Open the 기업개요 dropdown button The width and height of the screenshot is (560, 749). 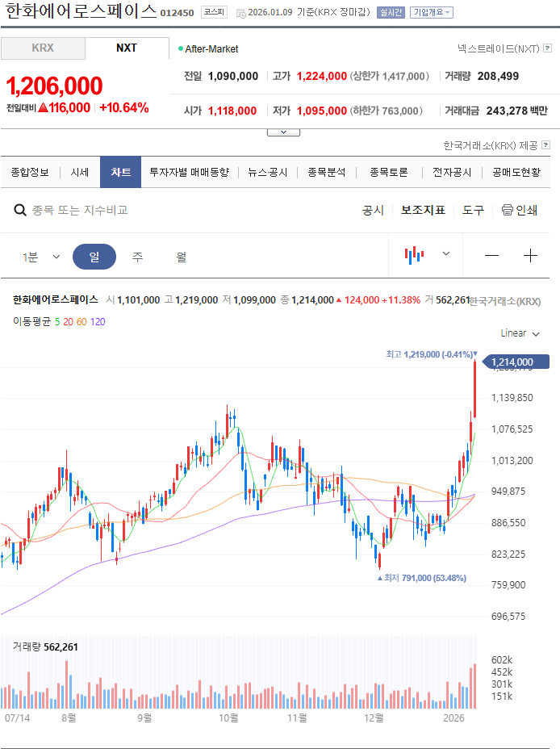431,12
